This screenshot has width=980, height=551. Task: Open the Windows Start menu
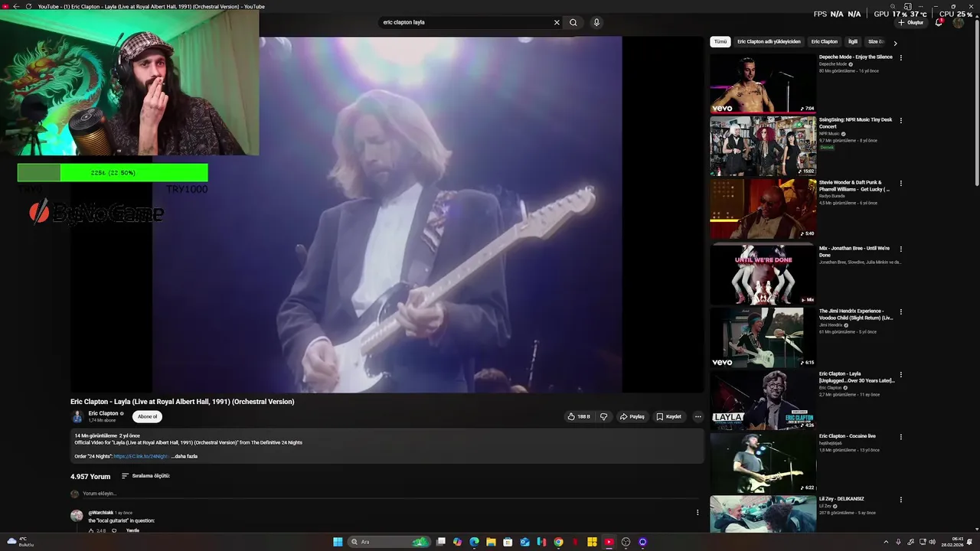tap(338, 542)
